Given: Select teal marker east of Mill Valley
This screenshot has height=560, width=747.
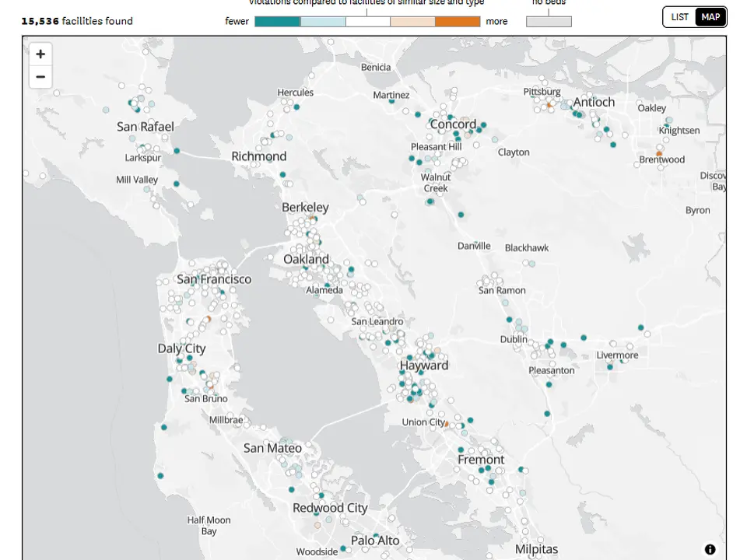Looking at the screenshot, I should click(x=177, y=184).
